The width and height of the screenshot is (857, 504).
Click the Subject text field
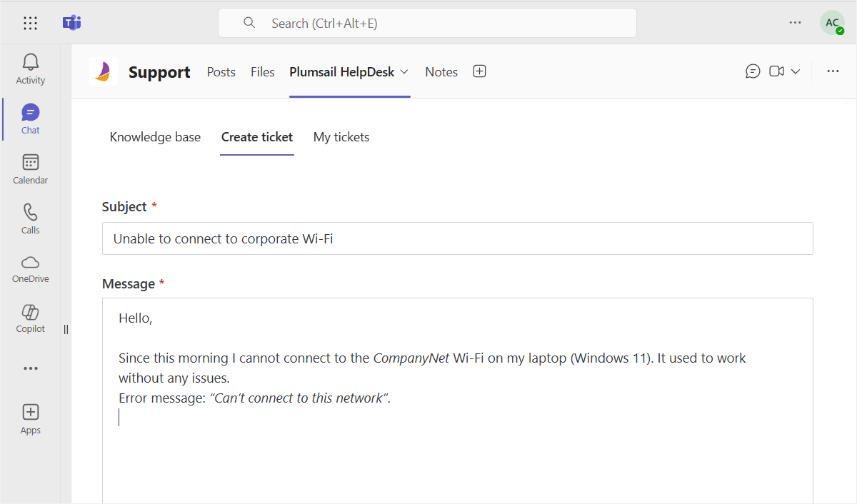tap(458, 238)
